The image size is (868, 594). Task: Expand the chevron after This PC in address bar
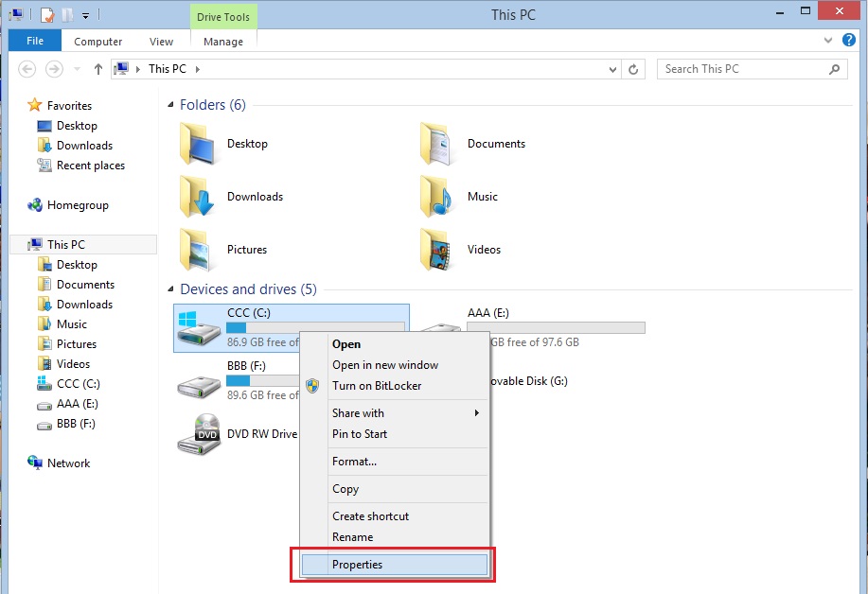click(x=198, y=69)
